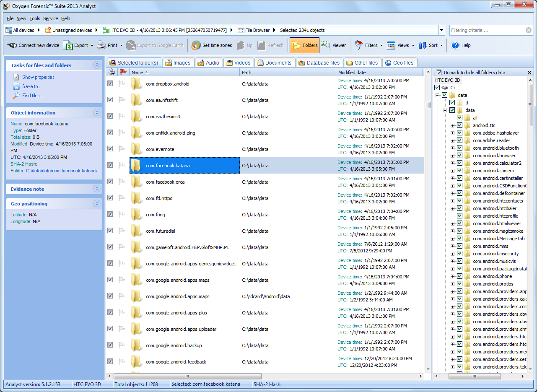
Task: Expand Evidence note panel
Action: (x=97, y=189)
